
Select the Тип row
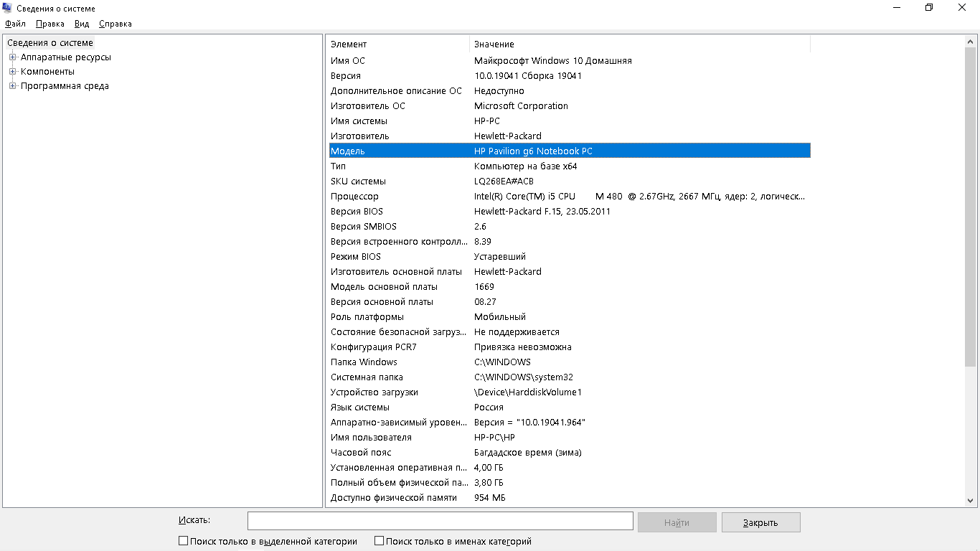click(570, 166)
